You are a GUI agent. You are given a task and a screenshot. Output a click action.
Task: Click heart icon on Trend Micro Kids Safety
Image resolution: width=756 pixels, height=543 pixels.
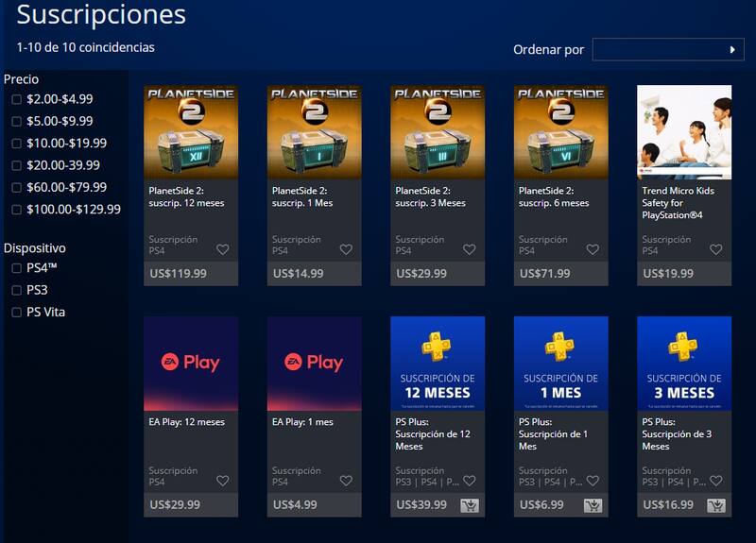(716, 249)
